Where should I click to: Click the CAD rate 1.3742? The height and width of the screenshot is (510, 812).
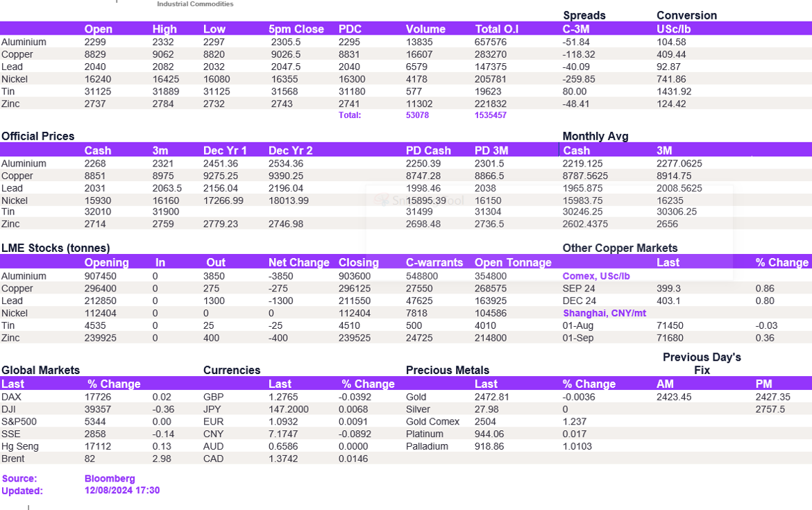coord(283,459)
